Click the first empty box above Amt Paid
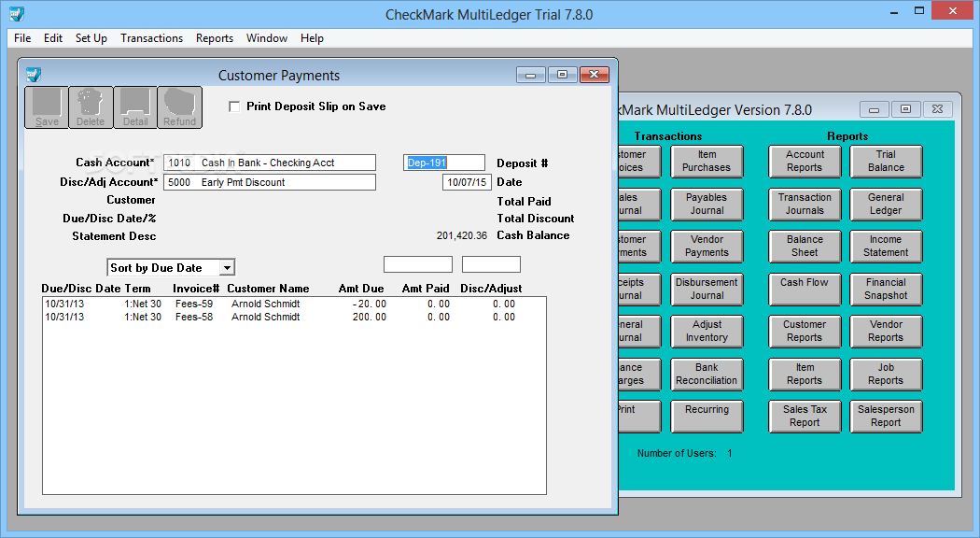The image size is (980, 538). 417,264
